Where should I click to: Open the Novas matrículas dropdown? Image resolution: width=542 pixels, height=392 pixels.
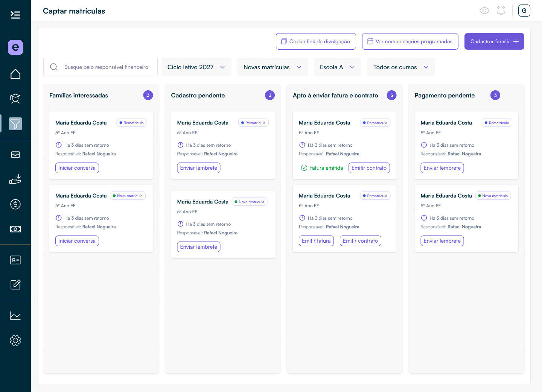pyautogui.click(x=273, y=67)
